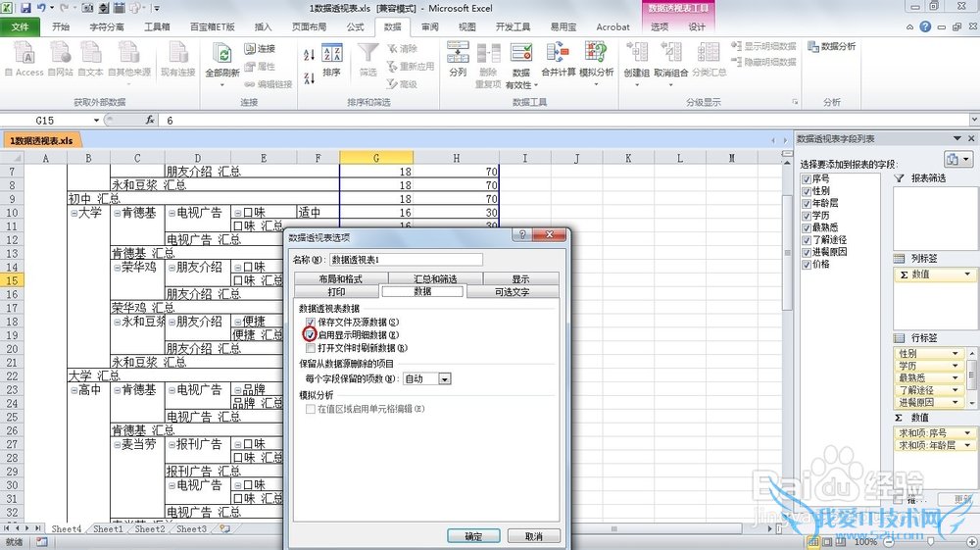Click the dialog's help question mark button
Screen dimensions: 980x550
[x=523, y=236]
